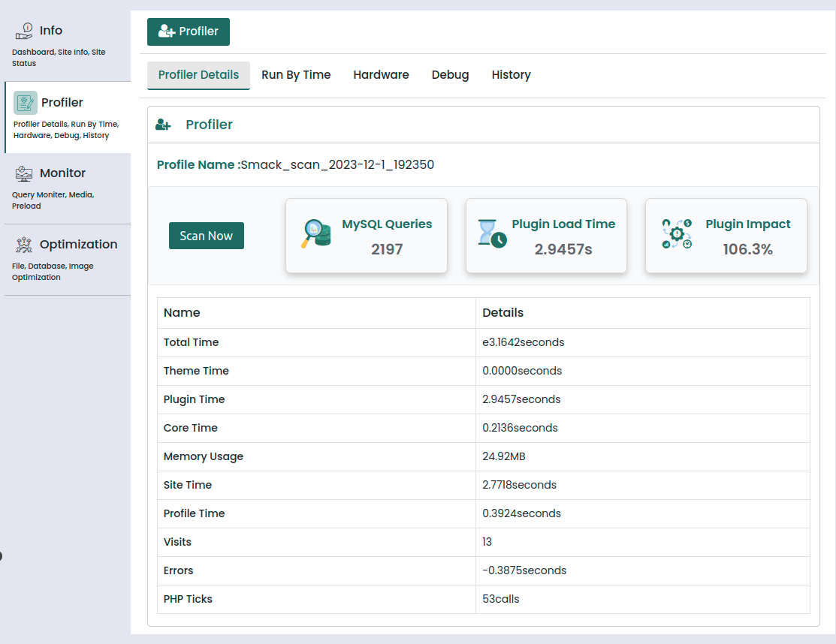Image resolution: width=836 pixels, height=644 pixels.
Task: Open the Optimization sidebar section
Action: pos(67,260)
